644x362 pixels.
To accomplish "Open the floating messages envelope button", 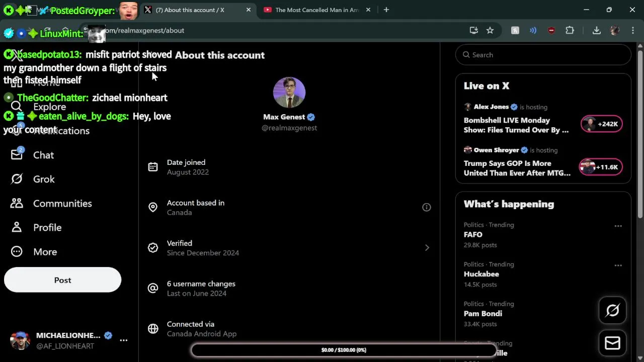I will (612, 343).
